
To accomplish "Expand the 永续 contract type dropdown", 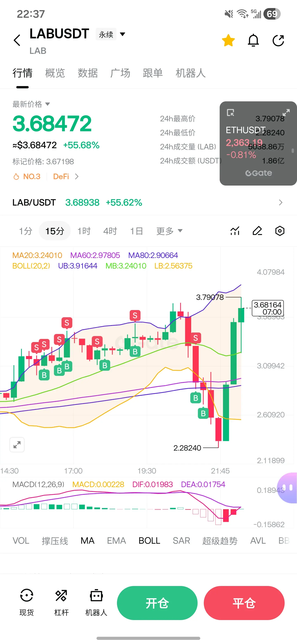I will (111, 34).
